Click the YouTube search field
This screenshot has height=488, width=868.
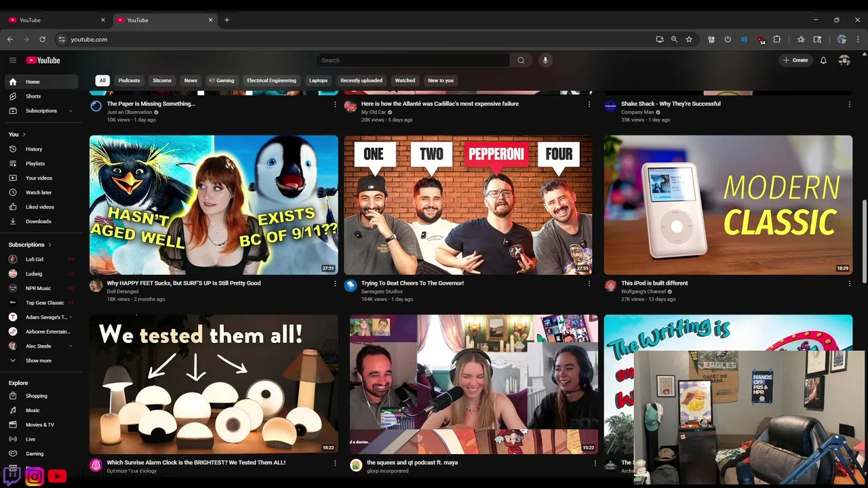coord(413,60)
